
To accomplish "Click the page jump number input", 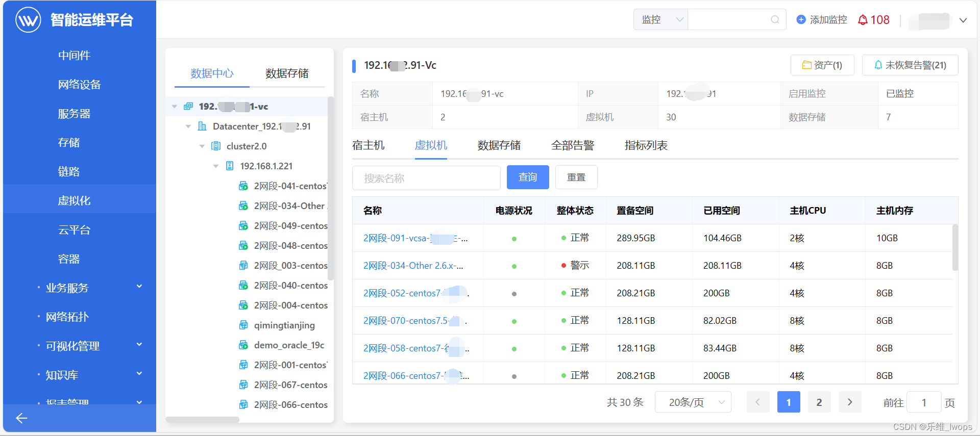I will tap(924, 402).
